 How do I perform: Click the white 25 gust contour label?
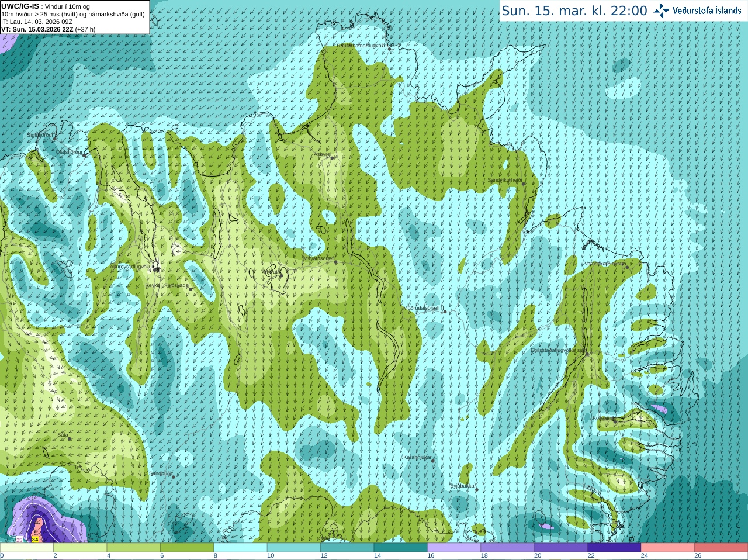19,540
